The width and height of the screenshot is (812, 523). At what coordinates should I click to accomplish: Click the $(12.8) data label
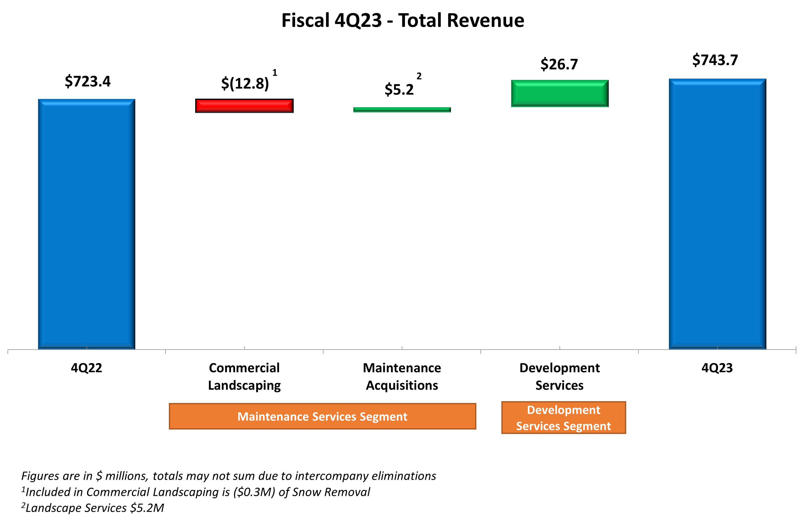(245, 83)
